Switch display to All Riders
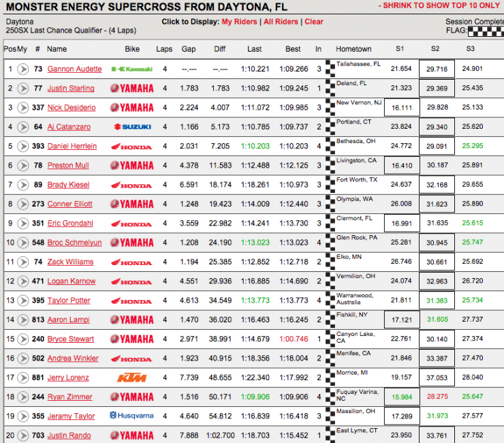Screen dimensions: 504x443 click(x=281, y=22)
